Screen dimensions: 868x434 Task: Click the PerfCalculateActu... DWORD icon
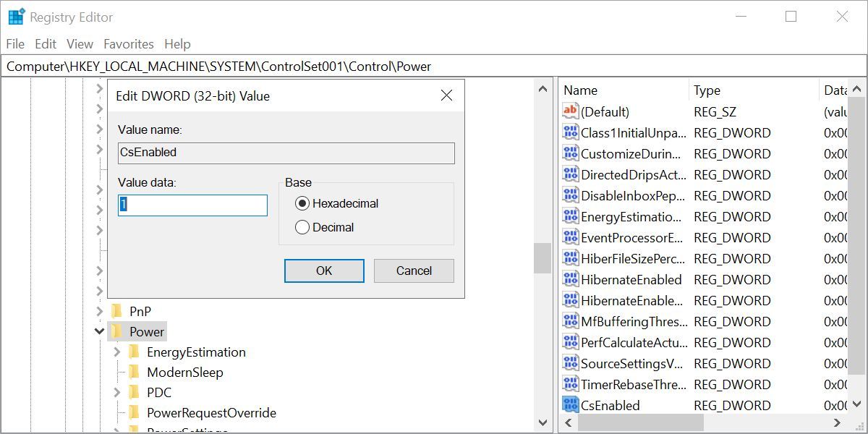[x=571, y=342]
